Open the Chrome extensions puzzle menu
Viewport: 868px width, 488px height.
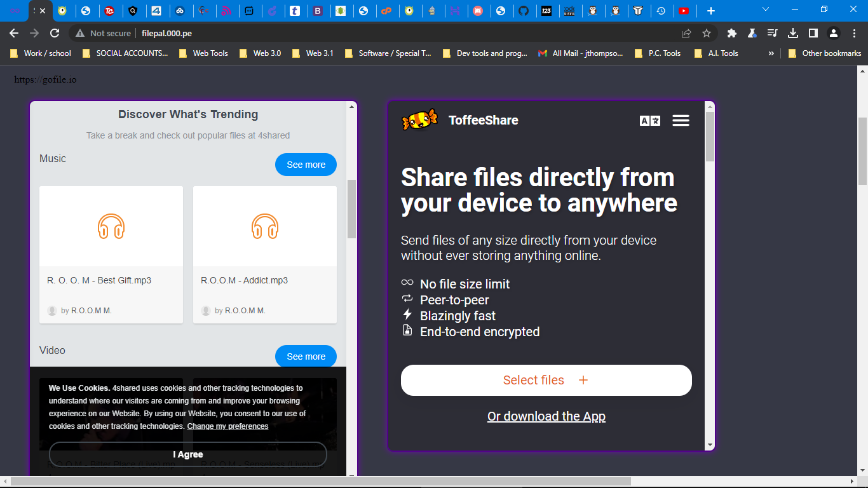(x=732, y=33)
